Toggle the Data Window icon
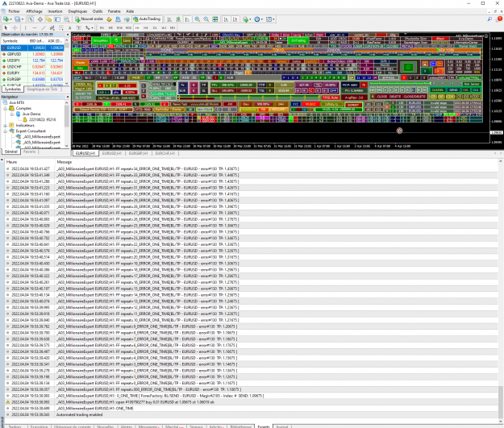The width and height of the screenshot is (504, 428). [40, 19]
